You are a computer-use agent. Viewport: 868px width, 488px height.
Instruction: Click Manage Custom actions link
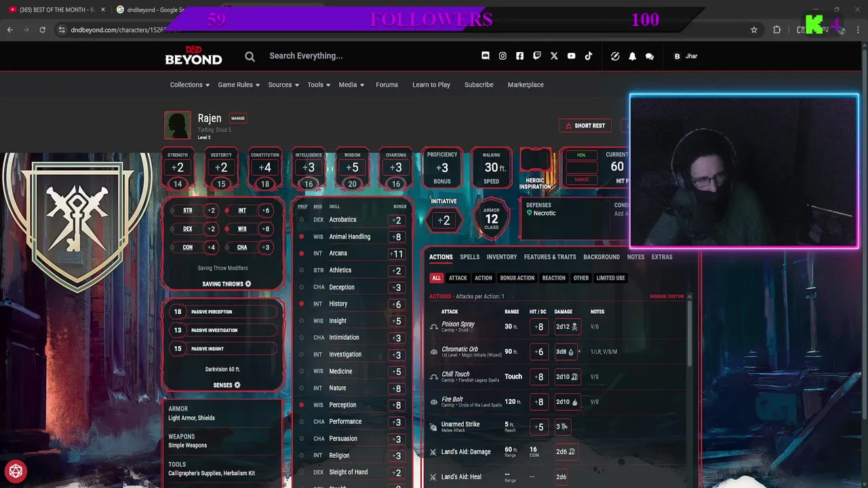coord(667,296)
